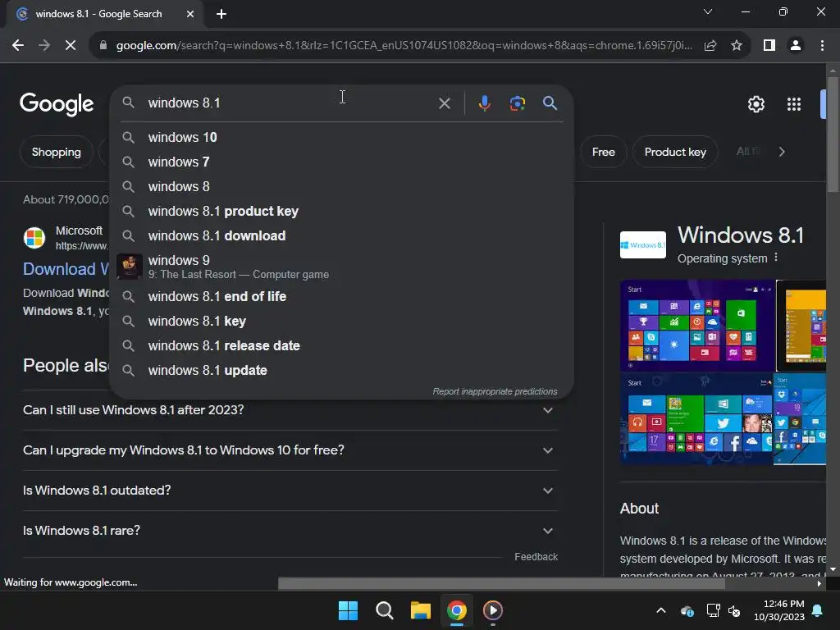Screen dimensions: 840x630
Task: Share this page via address bar icon
Action: coord(710,46)
